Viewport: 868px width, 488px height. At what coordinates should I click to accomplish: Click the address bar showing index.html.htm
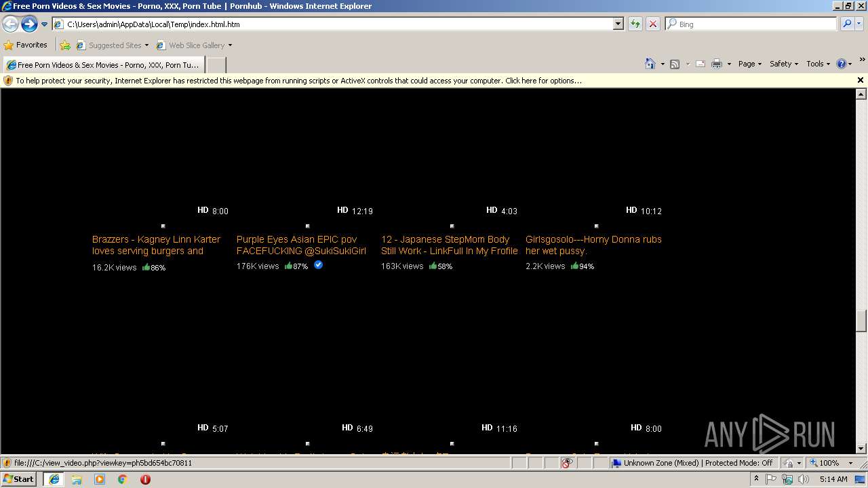tap(332, 24)
